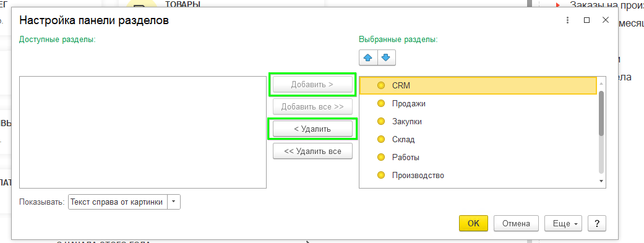644x243 pixels.
Task: Click the yellow icon beside Работы
Action: click(380, 157)
